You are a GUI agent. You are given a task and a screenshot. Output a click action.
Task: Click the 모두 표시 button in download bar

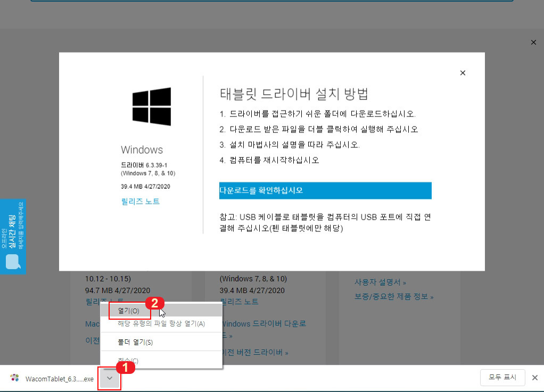pyautogui.click(x=502, y=378)
